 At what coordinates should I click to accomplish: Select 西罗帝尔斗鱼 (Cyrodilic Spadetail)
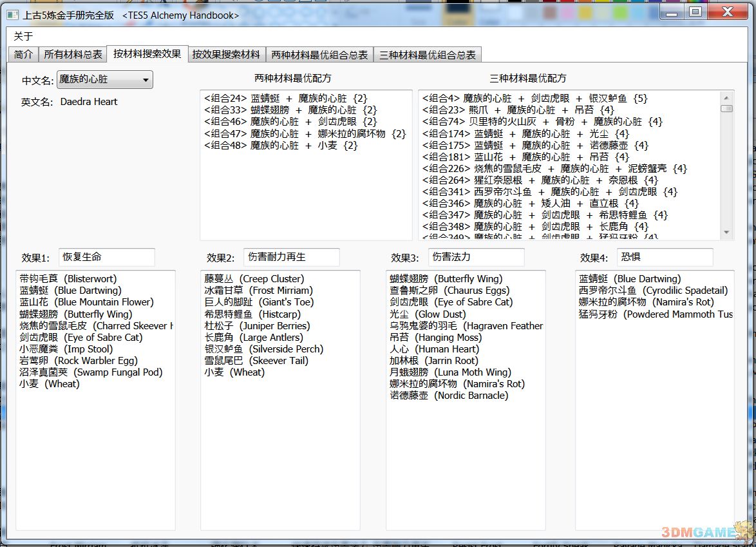coord(654,291)
